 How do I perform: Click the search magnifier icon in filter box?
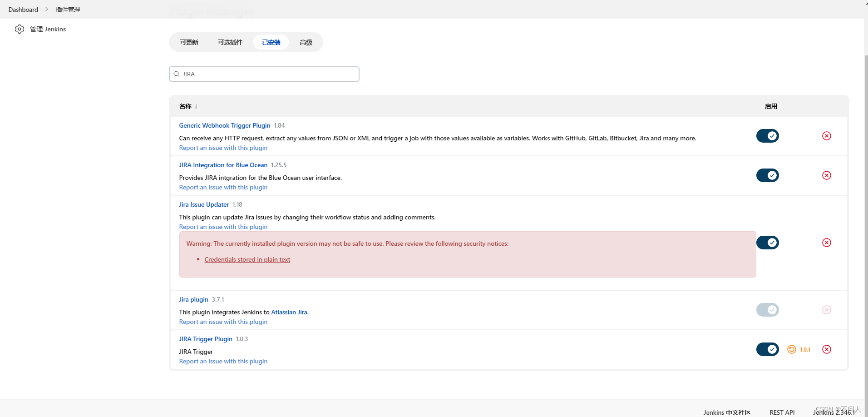[x=177, y=74]
